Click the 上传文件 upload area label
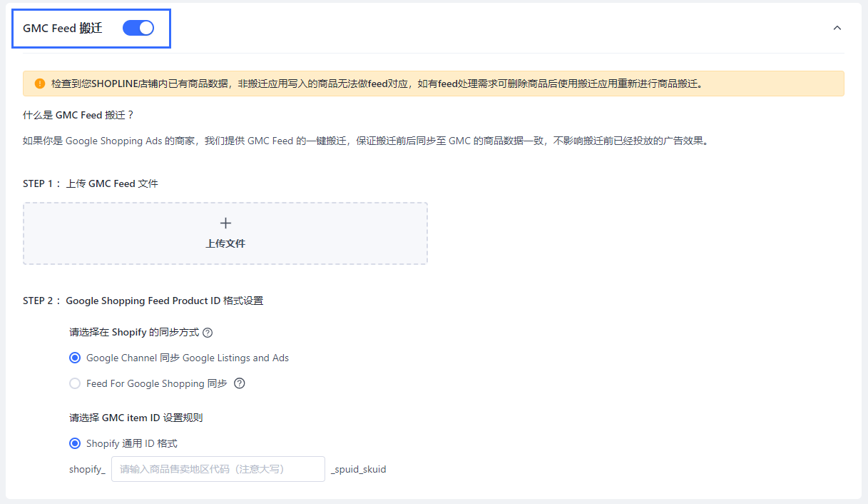The height and width of the screenshot is (504, 868). [x=225, y=243]
